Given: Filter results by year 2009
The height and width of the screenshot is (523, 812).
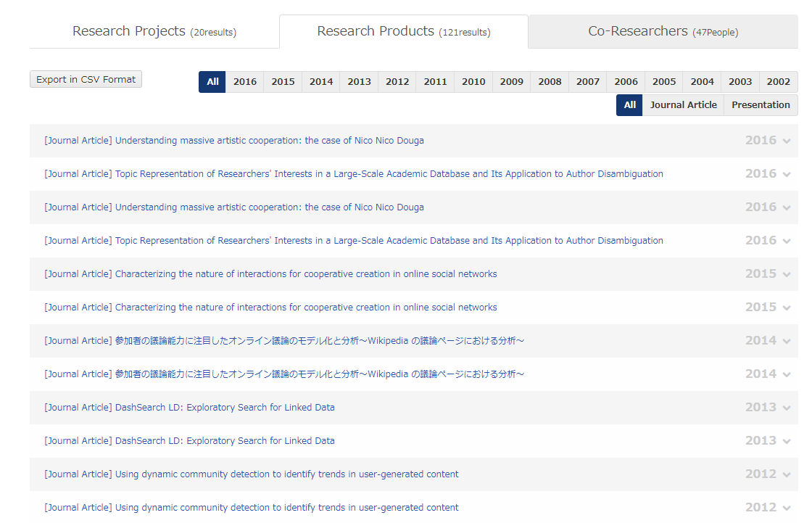Looking at the screenshot, I should tap(512, 82).
